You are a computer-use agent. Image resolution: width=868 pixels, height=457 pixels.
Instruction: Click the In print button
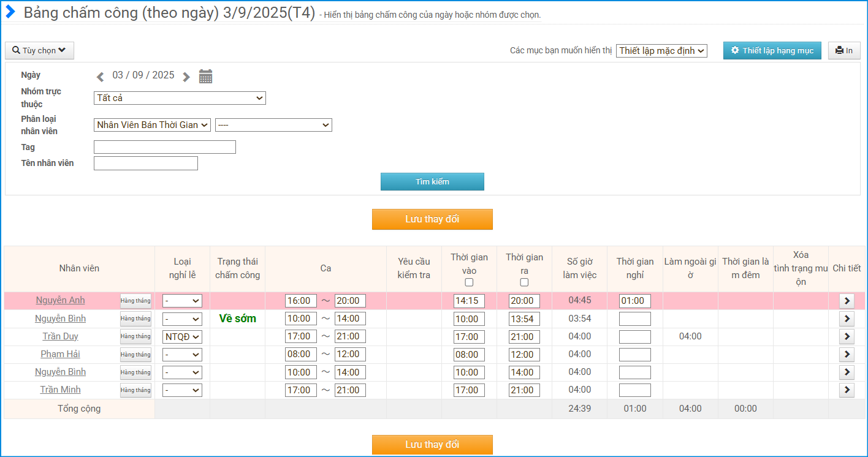844,51
